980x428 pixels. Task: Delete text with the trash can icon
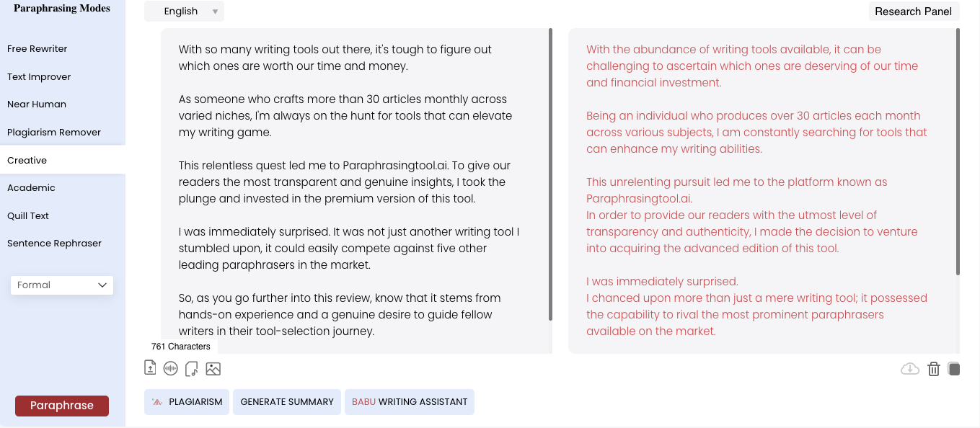click(934, 369)
